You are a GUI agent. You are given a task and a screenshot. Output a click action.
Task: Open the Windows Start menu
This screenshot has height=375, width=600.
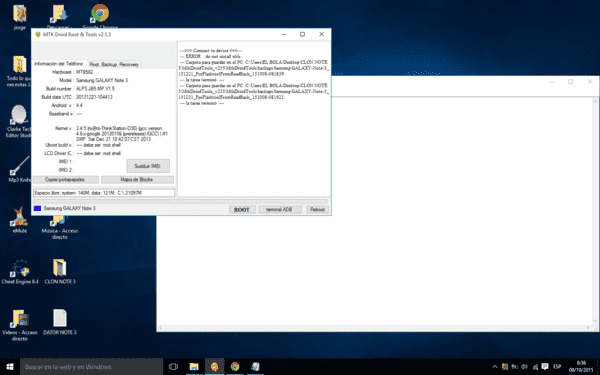[10, 367]
